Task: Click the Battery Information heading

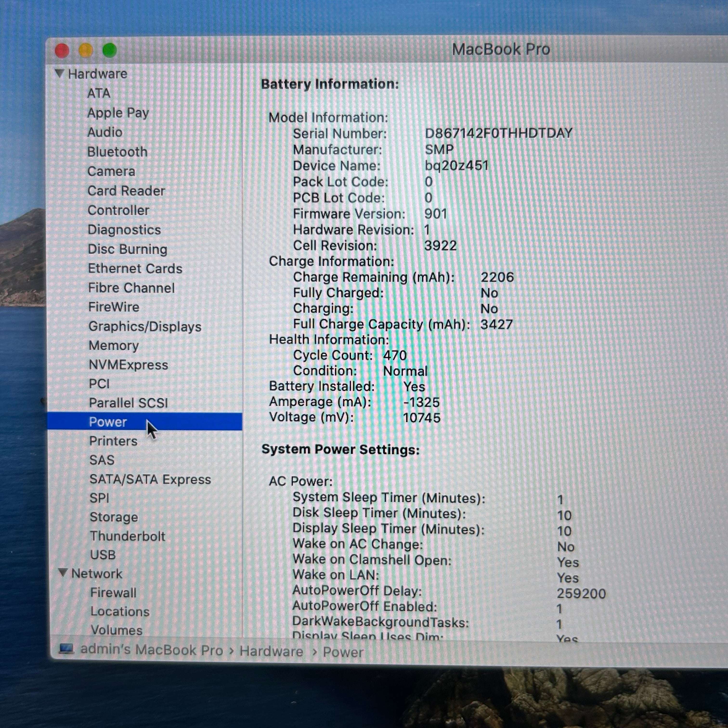Action: (x=330, y=84)
